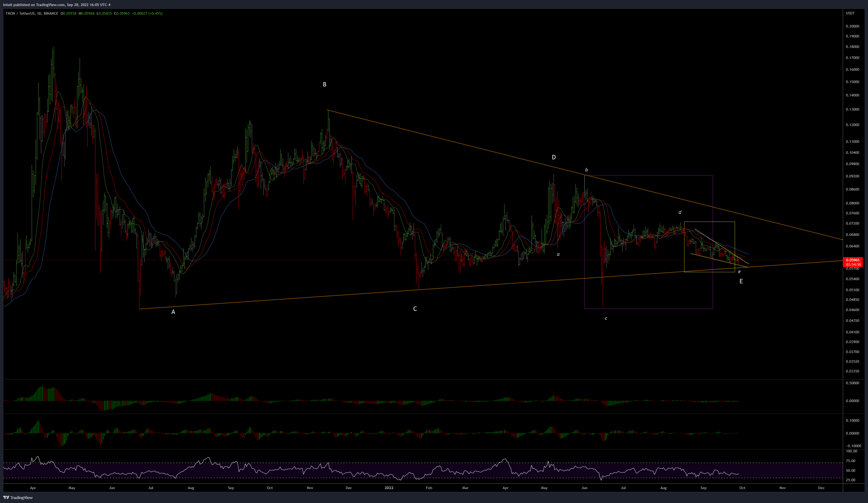Viewport: 868px width, 503px height.
Task: Click the 0.50000 indicator scale label
Action: click(853, 383)
